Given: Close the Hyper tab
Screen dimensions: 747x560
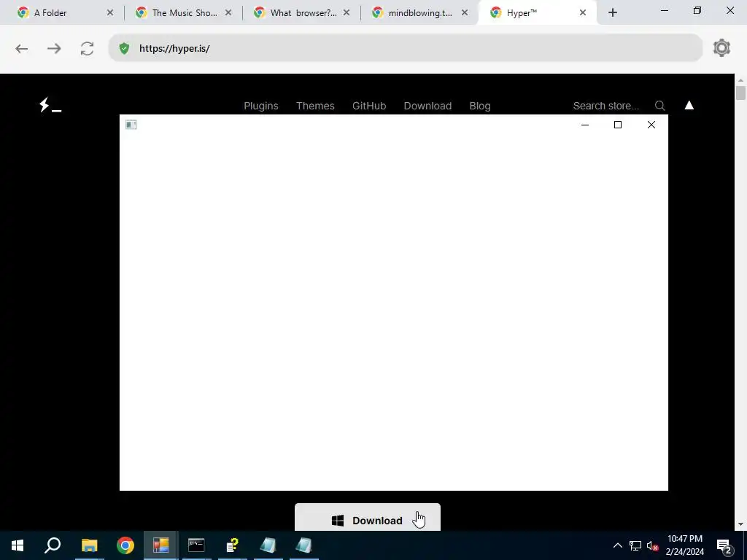Looking at the screenshot, I should point(583,13).
